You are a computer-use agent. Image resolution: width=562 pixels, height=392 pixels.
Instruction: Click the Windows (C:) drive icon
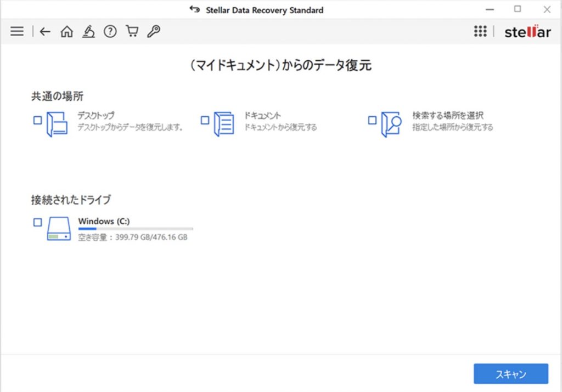59,229
